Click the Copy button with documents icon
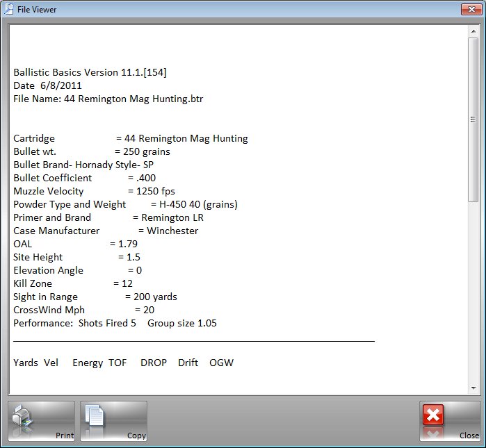Viewport: 486px width, 448px height. (x=113, y=421)
